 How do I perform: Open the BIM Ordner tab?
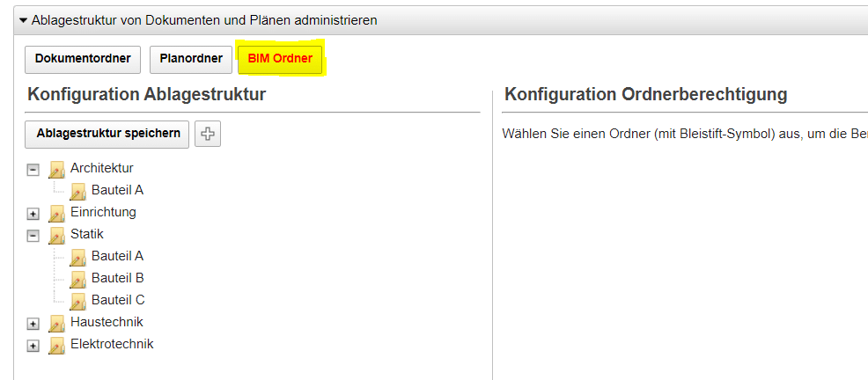click(280, 59)
